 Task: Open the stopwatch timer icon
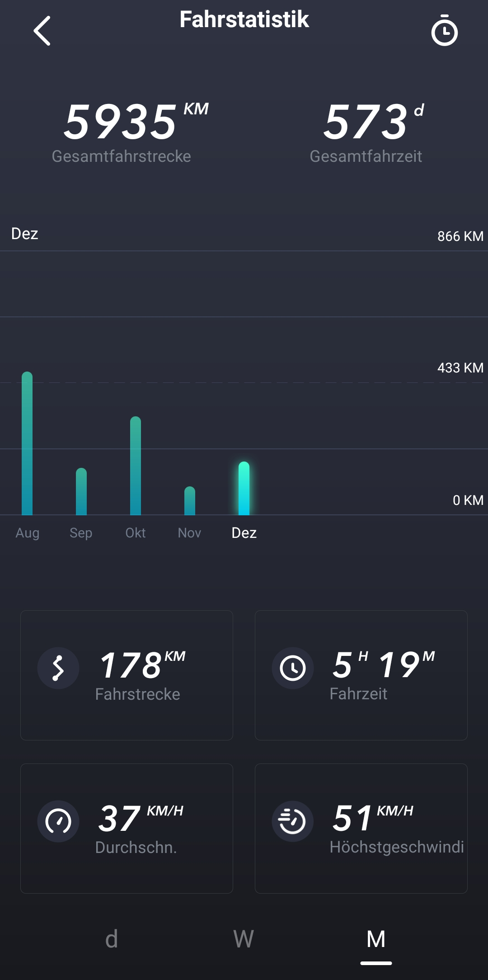(444, 31)
